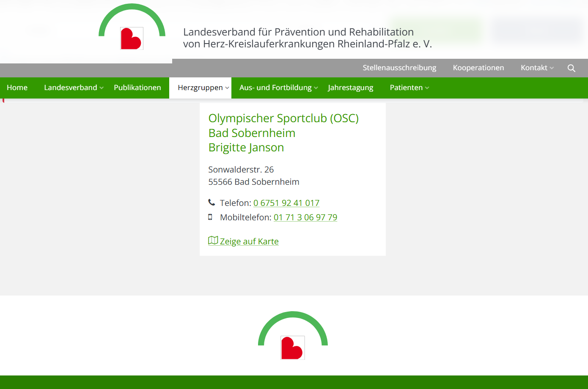Select Jahrestagung in the navigation bar
The height and width of the screenshot is (389, 588).
[350, 88]
